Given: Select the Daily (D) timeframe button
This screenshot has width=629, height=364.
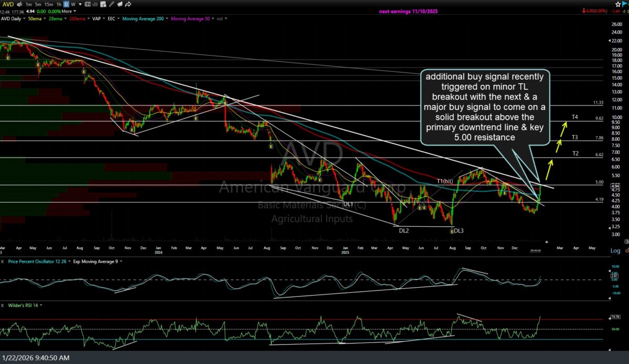Looking at the screenshot, I should pyautogui.click(x=67, y=4).
